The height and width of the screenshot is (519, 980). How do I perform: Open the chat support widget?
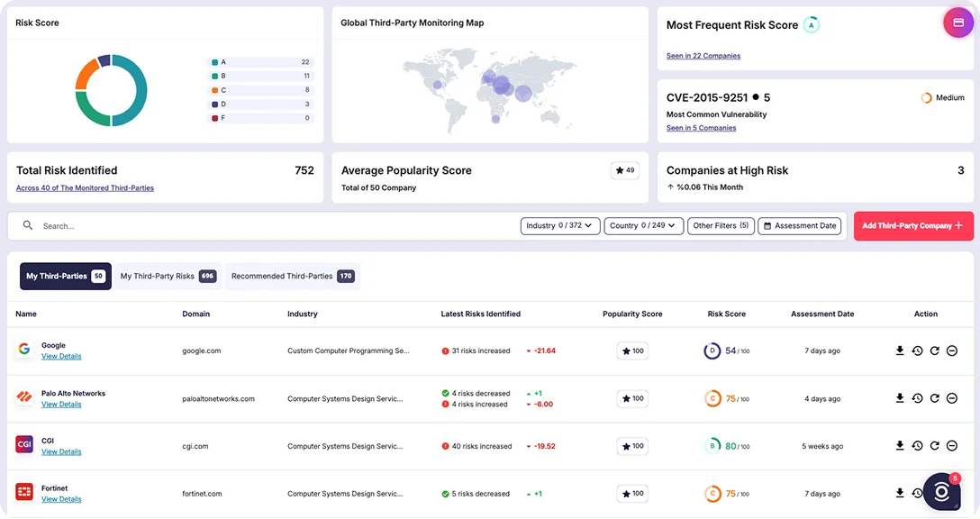coord(941,492)
